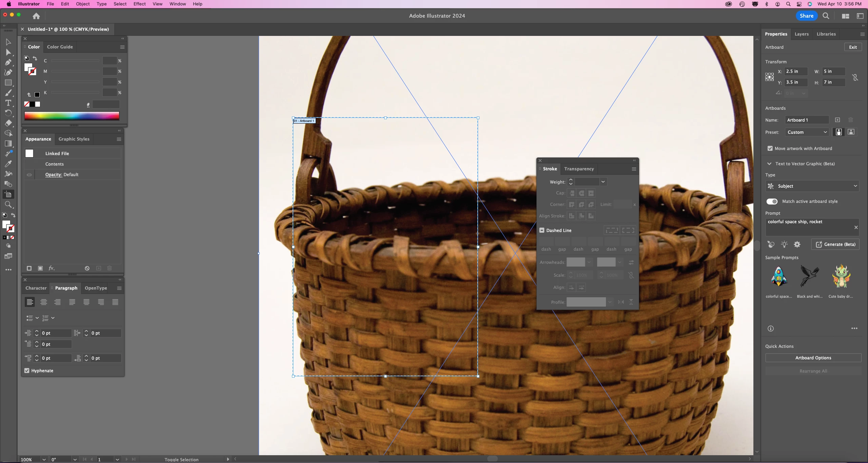Click the Generate (Beta) button

tap(835, 244)
